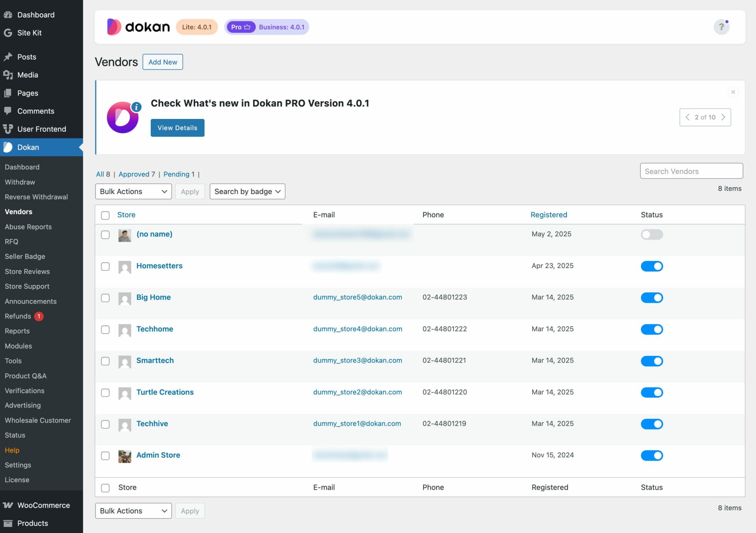Open dummy_store3@dokan.com email link

(358, 360)
